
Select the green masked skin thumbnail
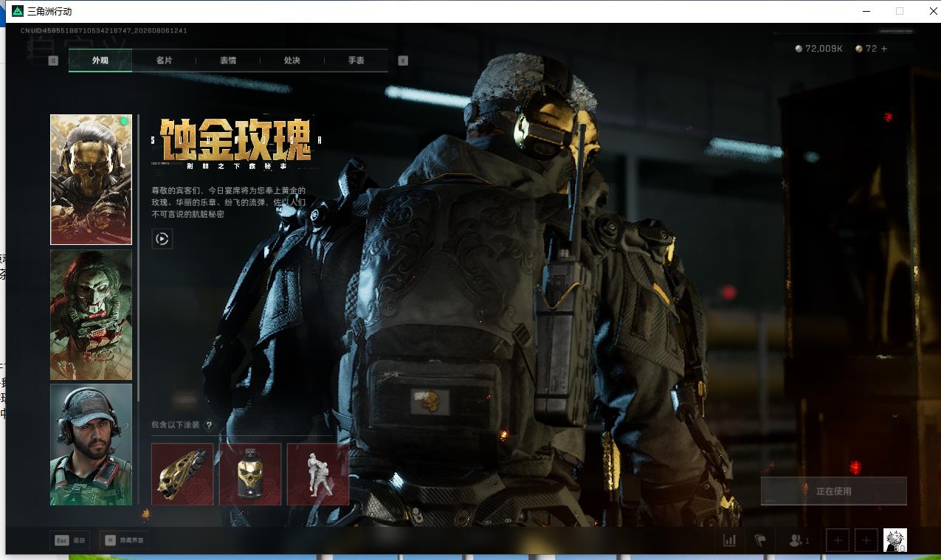coord(91,314)
